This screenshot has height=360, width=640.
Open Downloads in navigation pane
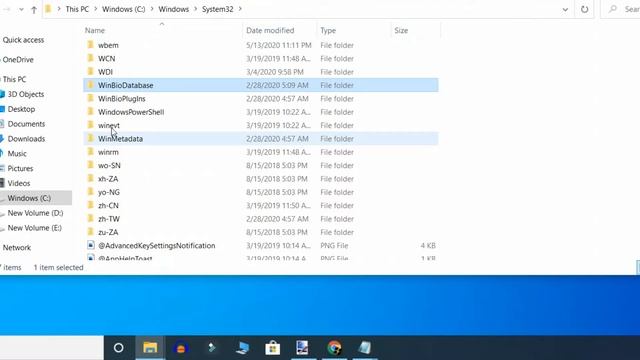(x=26, y=139)
